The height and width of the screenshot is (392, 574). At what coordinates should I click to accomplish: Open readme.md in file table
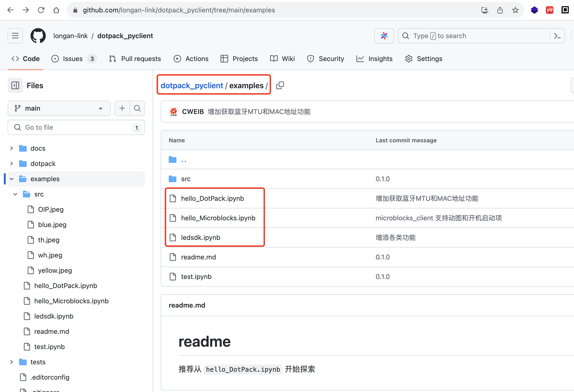tap(198, 257)
